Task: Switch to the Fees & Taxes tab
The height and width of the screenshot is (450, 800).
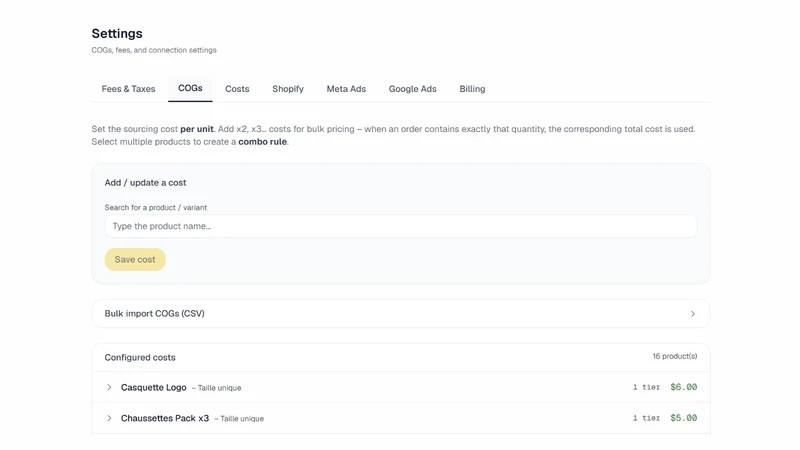Action: point(128,89)
